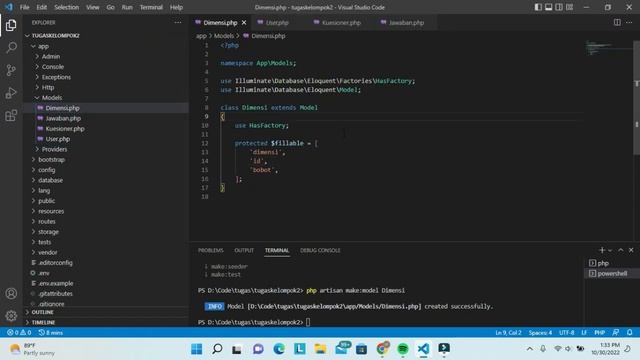Open the Selection menu
The height and width of the screenshot is (360, 640).
[x=67, y=7]
